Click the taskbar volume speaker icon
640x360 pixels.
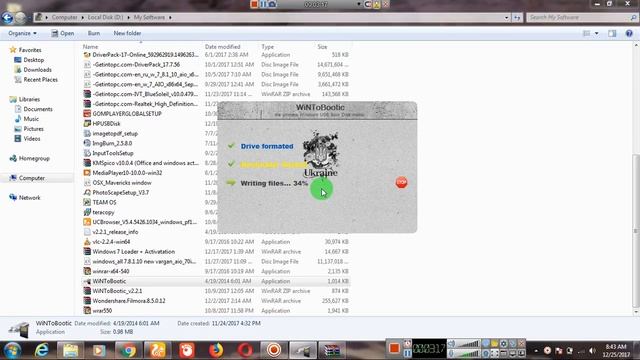point(592,351)
